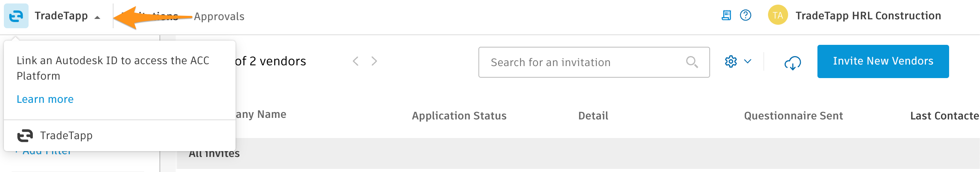Viewport: 980px width, 172px height.
Task: Go to previous page of vendors
Action: pyautogui.click(x=356, y=61)
